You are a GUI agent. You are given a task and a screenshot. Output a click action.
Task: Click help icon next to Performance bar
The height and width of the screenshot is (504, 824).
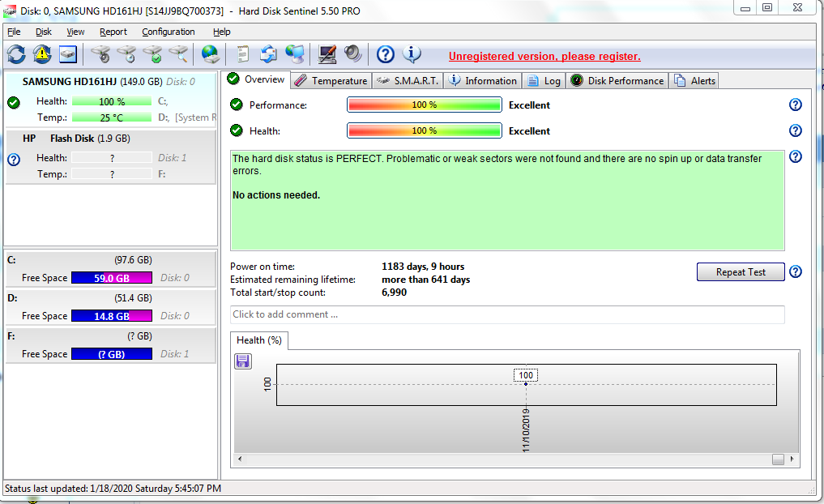[x=796, y=105]
